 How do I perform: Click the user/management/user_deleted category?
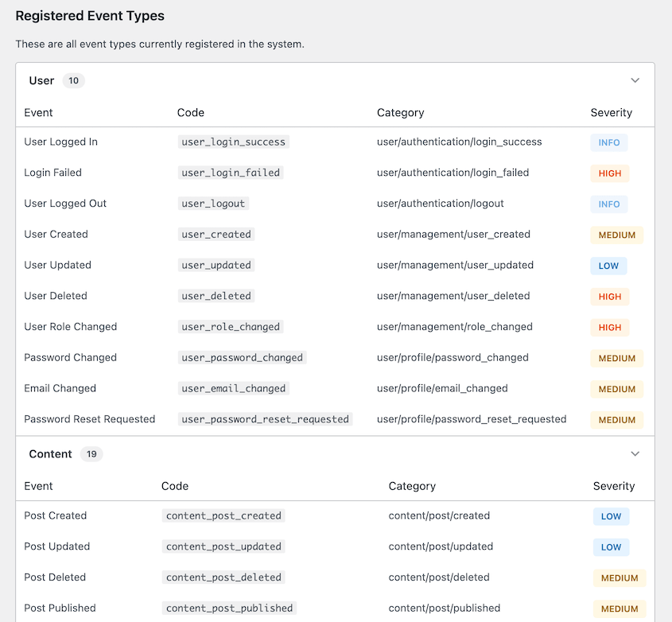453,296
